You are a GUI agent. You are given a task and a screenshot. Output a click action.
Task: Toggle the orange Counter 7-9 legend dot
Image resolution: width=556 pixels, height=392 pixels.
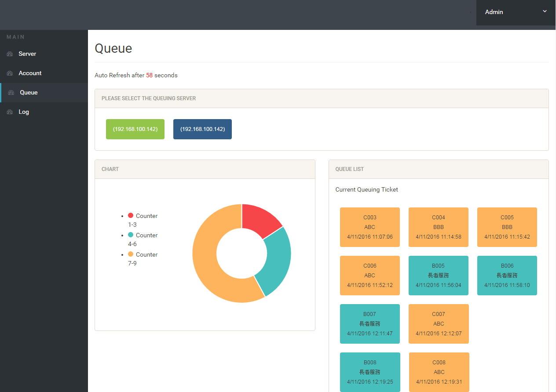point(131,254)
